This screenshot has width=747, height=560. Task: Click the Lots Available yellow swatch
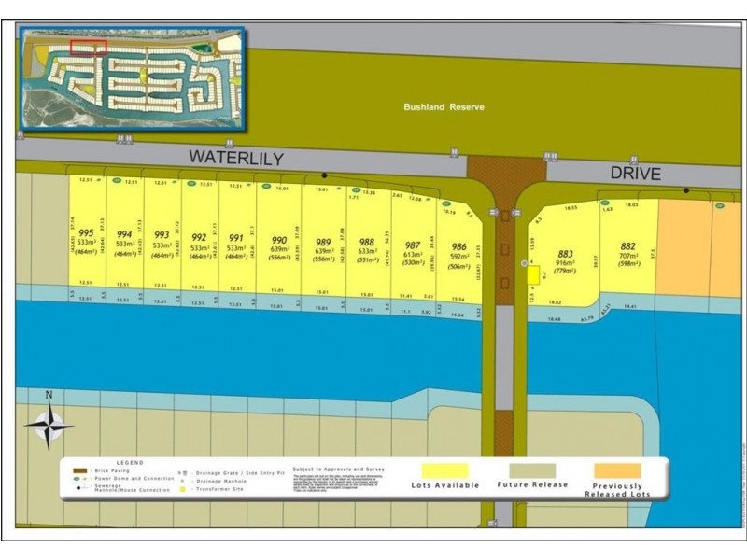point(445,470)
